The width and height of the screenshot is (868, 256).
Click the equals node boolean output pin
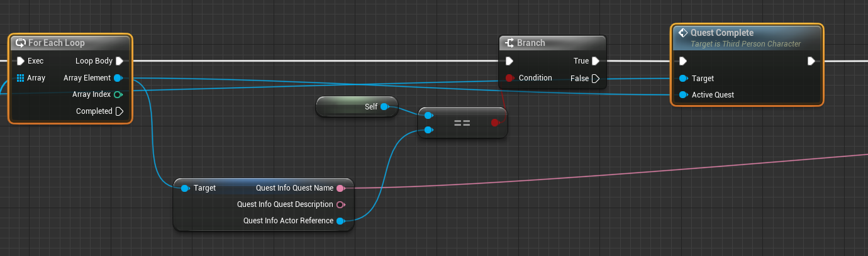coord(495,123)
